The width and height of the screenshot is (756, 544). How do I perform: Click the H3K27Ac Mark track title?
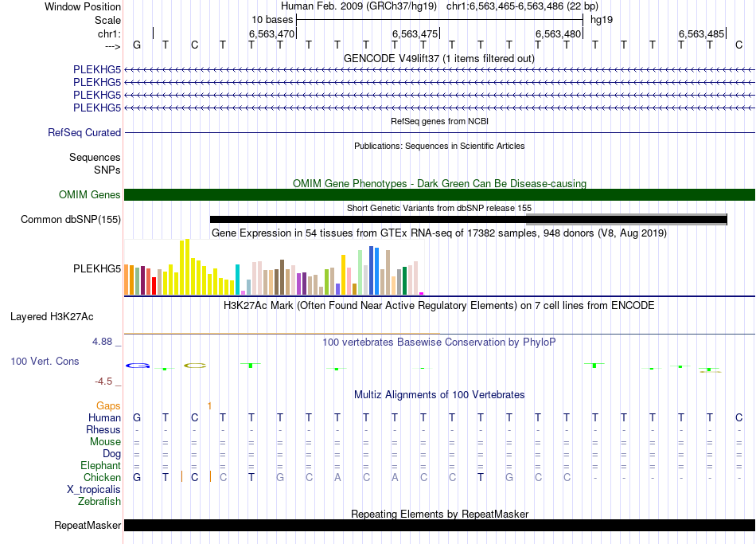point(439,306)
